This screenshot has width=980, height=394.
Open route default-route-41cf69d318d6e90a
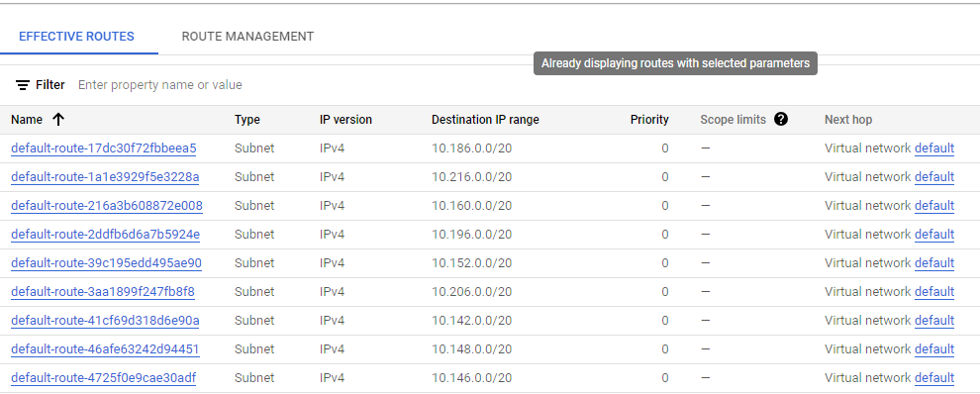click(x=106, y=321)
